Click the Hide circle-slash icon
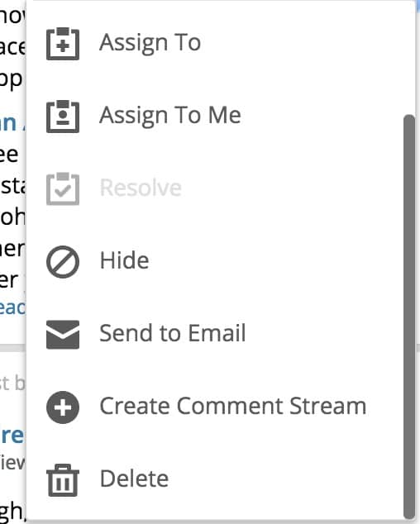Screen dimensions: 420x524 [63, 262]
